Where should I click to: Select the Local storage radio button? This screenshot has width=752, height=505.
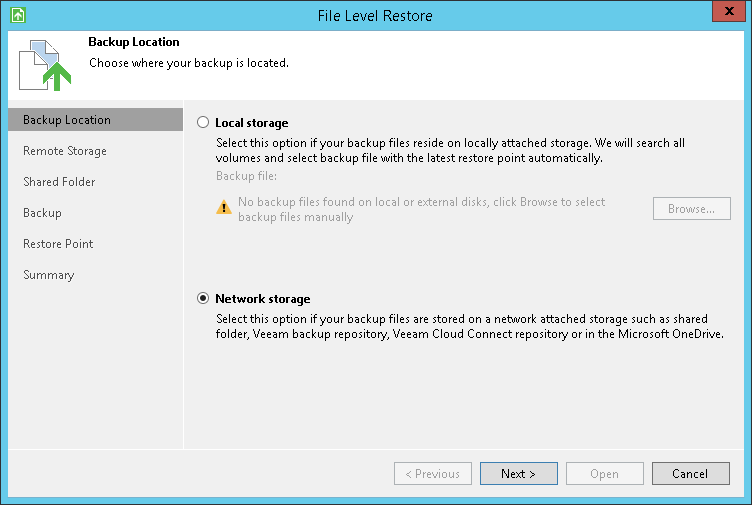(204, 123)
